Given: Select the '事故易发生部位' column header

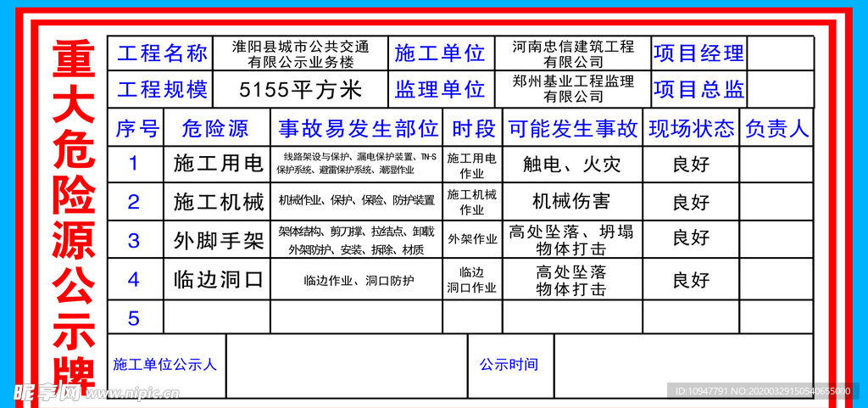Looking at the screenshot, I should 359,129.
